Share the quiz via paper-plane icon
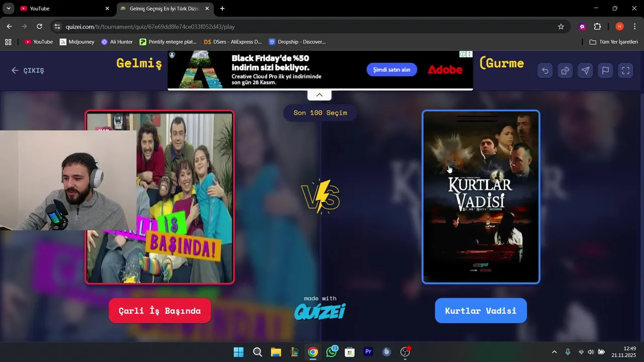The image size is (644, 362). [x=585, y=71]
